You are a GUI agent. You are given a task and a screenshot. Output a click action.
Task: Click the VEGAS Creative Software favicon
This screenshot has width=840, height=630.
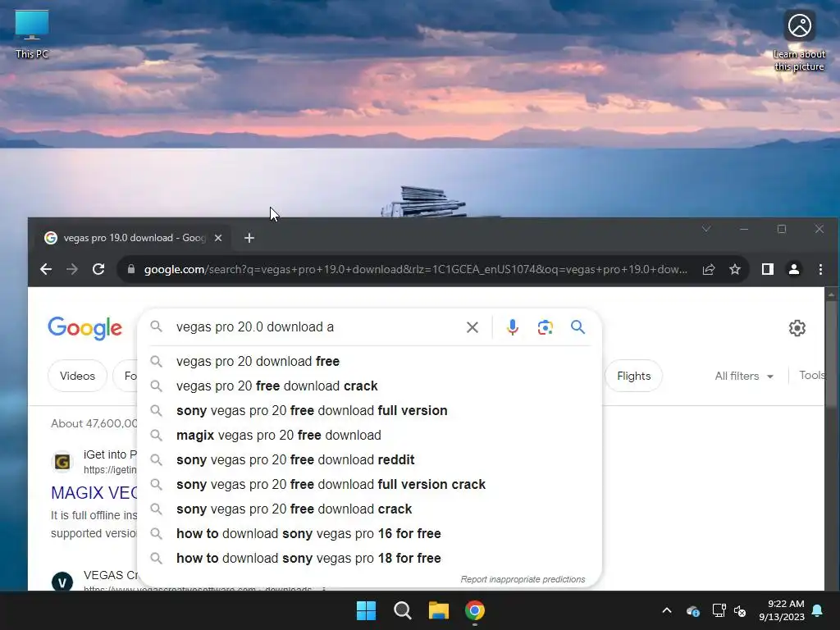(62, 582)
